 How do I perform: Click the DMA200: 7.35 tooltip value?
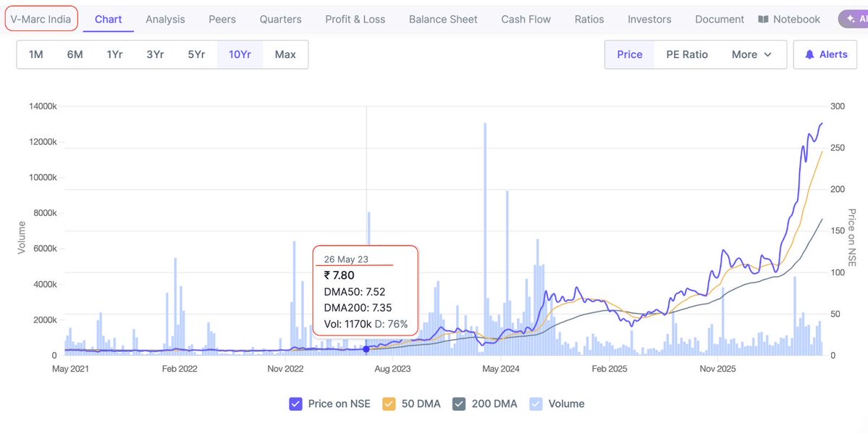coord(357,308)
